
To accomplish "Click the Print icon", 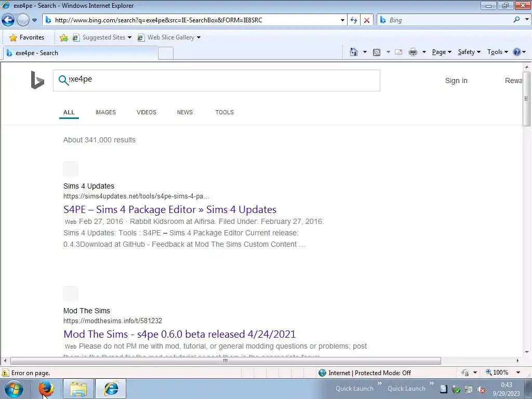I will tap(413, 52).
